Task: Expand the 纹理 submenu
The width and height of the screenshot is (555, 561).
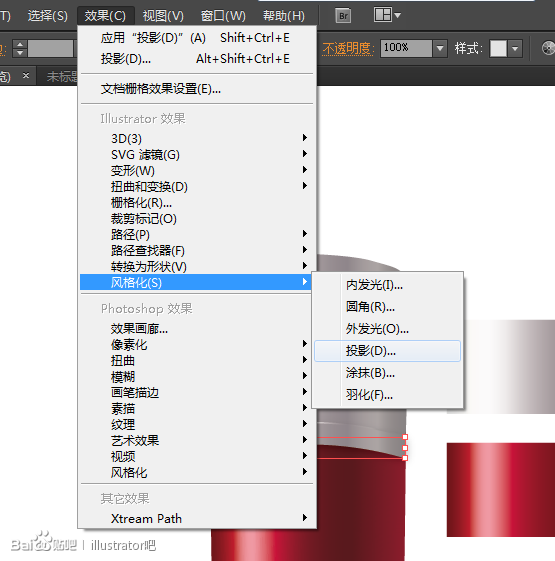Action: 196,424
